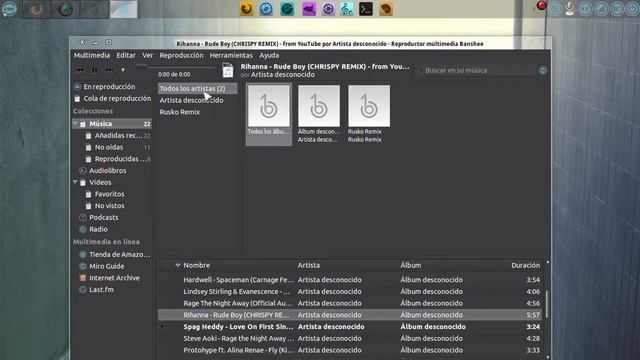640x360 pixels.
Task: Launch the music note dock icon
Action: tap(346, 9)
